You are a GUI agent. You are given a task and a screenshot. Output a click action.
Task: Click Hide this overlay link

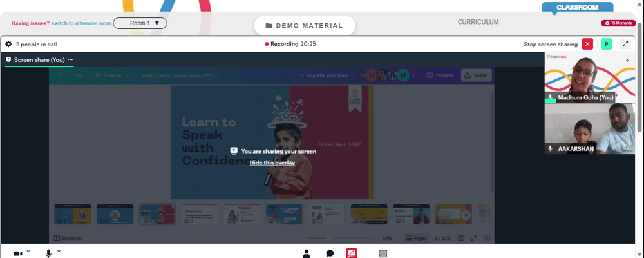272,163
